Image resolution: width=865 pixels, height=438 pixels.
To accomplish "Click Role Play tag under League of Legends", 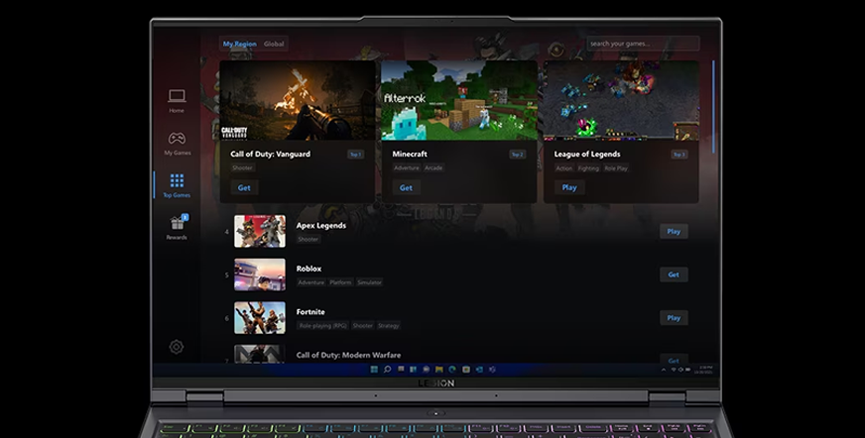I will pyautogui.click(x=616, y=168).
